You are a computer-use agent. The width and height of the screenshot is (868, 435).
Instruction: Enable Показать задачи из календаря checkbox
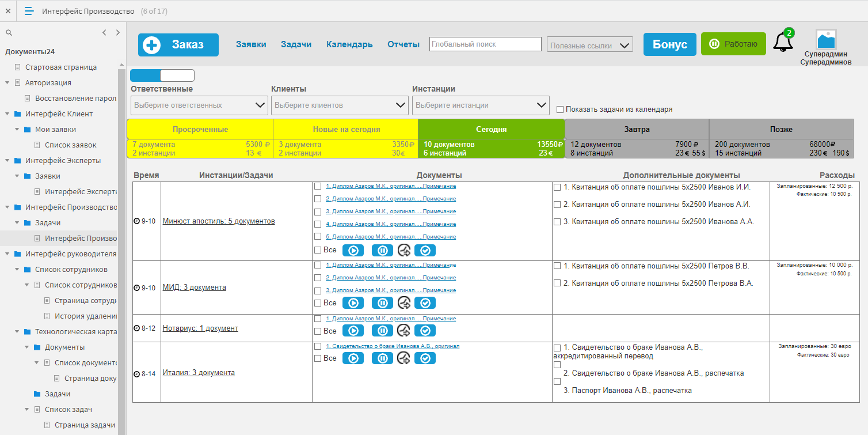(560, 109)
